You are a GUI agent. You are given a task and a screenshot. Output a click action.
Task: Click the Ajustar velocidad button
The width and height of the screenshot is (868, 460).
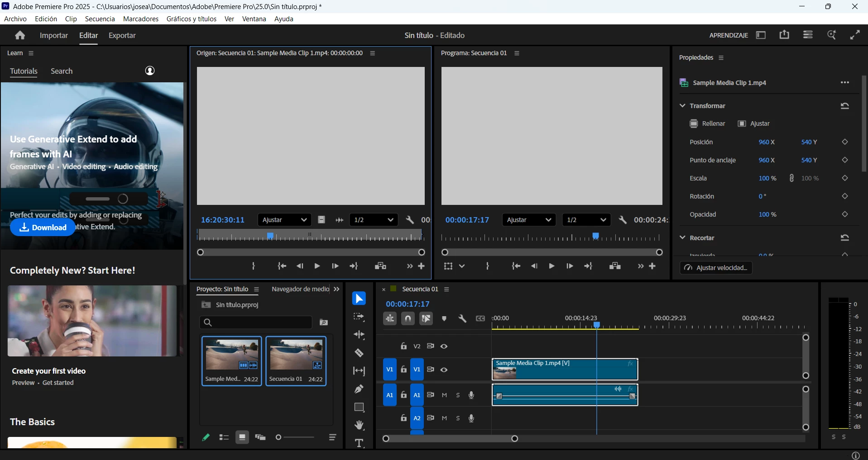coord(716,268)
